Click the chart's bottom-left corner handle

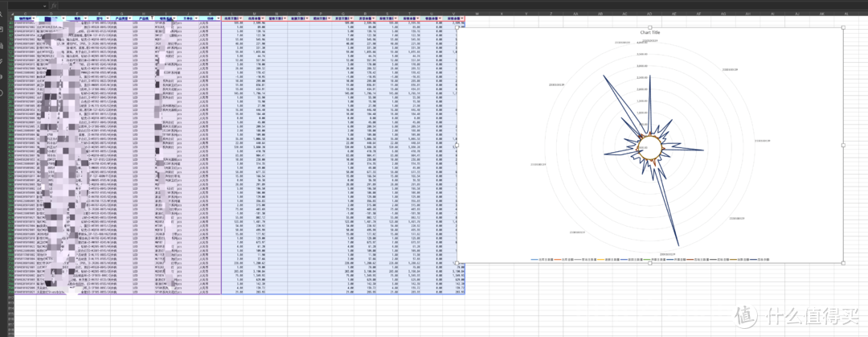pyautogui.click(x=457, y=263)
